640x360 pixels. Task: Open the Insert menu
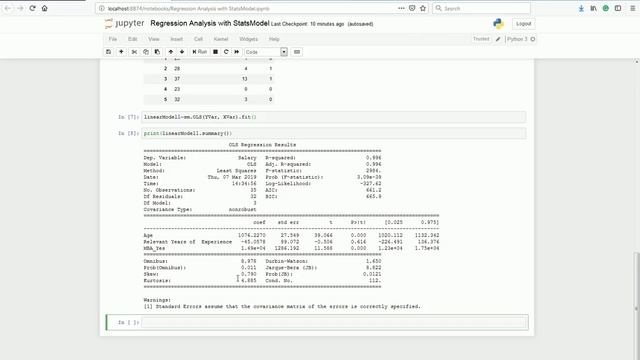tap(176, 39)
